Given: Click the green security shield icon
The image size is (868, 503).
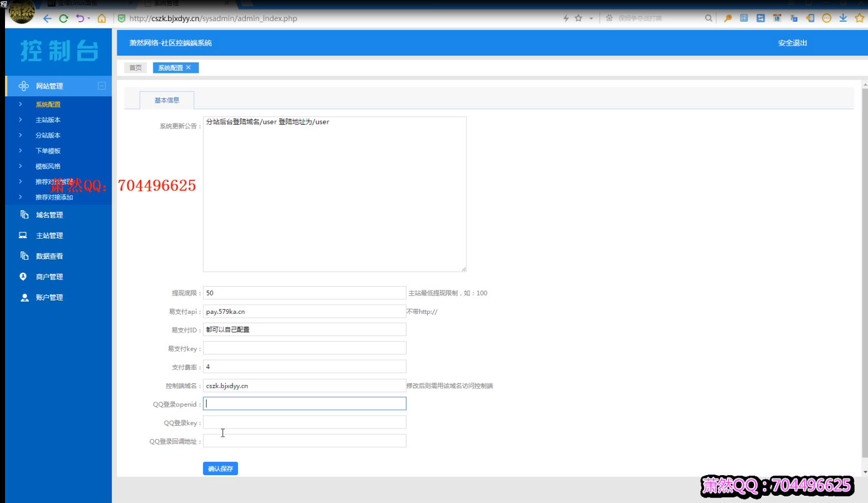Looking at the screenshot, I should click(121, 18).
